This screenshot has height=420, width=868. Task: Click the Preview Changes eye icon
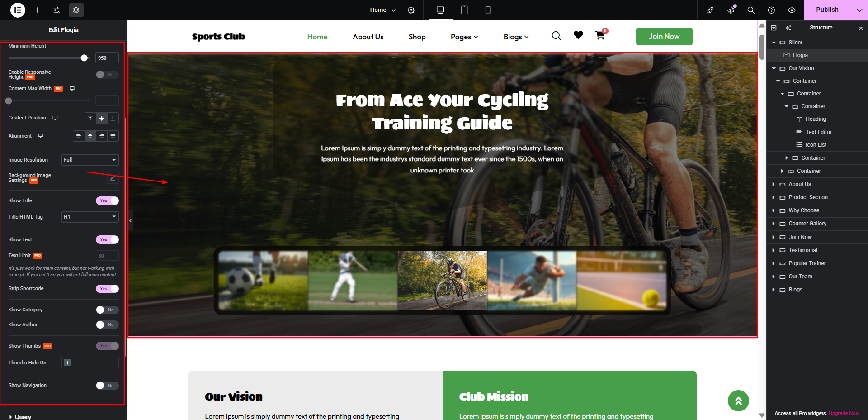tap(792, 10)
